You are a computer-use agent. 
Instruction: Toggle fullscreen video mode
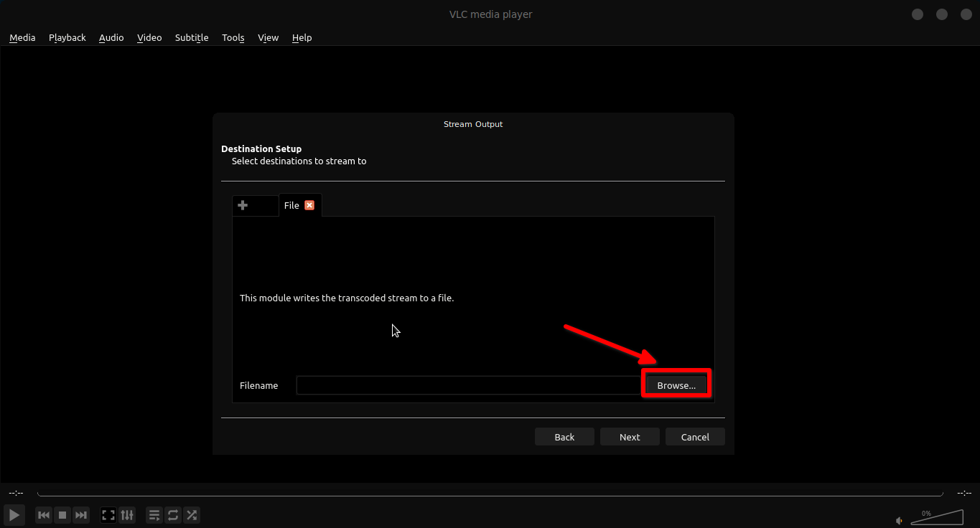click(108, 515)
